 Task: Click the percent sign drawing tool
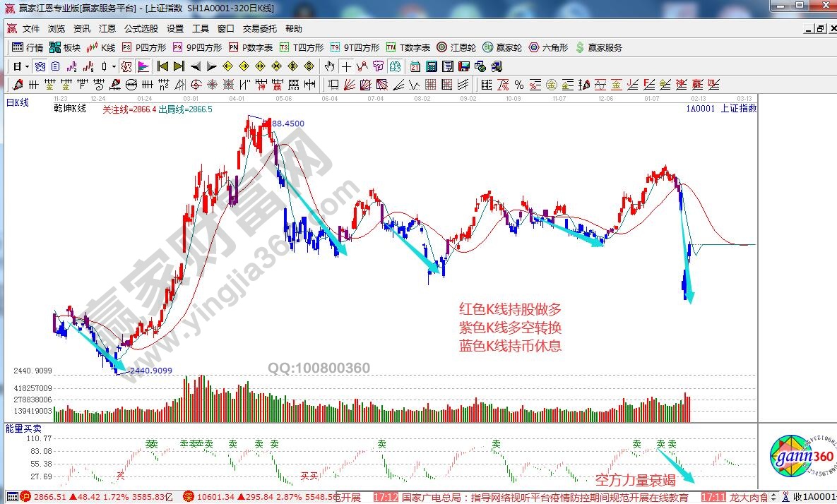pos(518,85)
